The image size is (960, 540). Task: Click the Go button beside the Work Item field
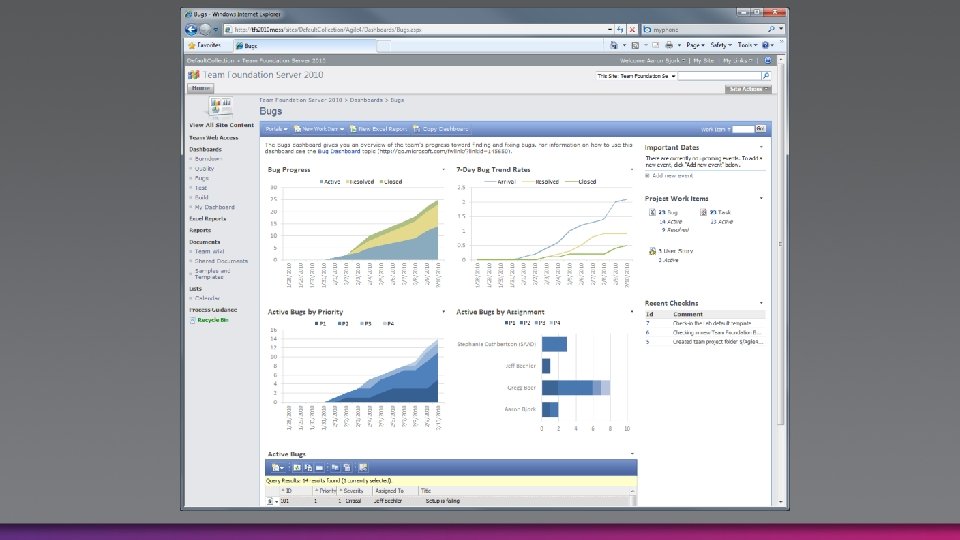click(760, 129)
